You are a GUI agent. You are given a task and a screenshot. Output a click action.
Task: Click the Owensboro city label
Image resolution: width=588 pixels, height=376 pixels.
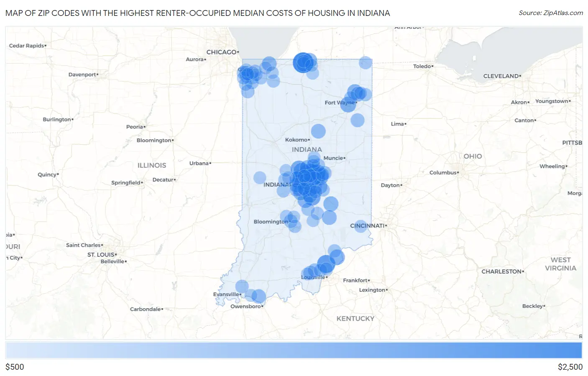[x=245, y=307]
